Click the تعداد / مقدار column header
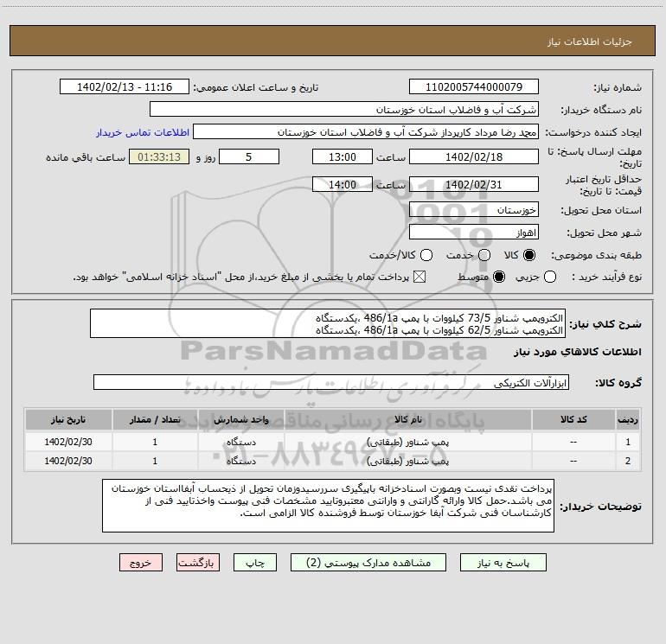The width and height of the screenshot is (666, 644). click(155, 420)
